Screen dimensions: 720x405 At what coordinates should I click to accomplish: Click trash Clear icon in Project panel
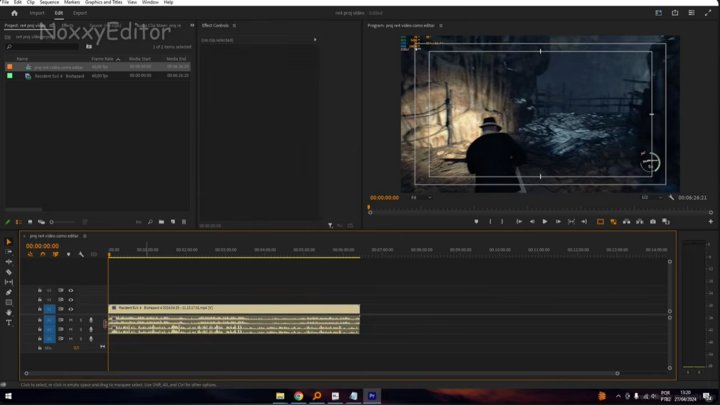[184, 222]
